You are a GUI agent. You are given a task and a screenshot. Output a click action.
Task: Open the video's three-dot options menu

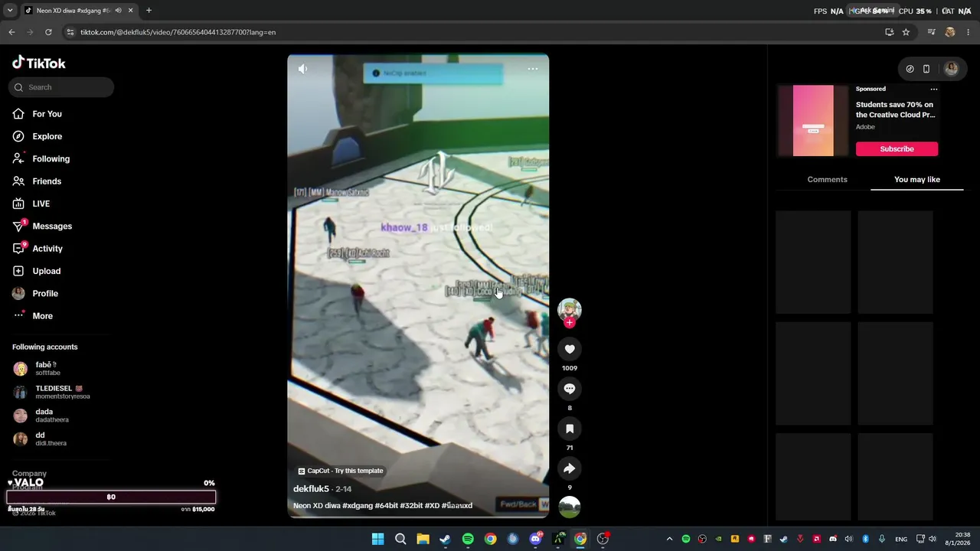point(533,69)
